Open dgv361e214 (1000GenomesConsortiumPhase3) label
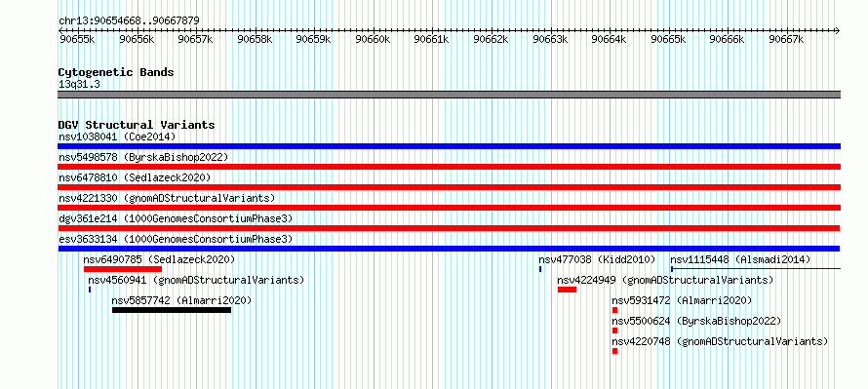Viewport: 868px width, 389px height. tap(176, 218)
